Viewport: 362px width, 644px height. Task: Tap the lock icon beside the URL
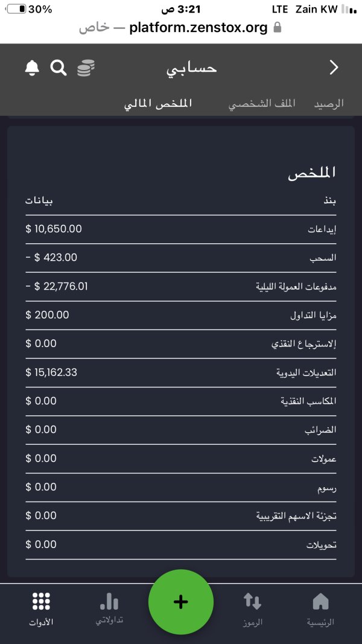pos(278,28)
